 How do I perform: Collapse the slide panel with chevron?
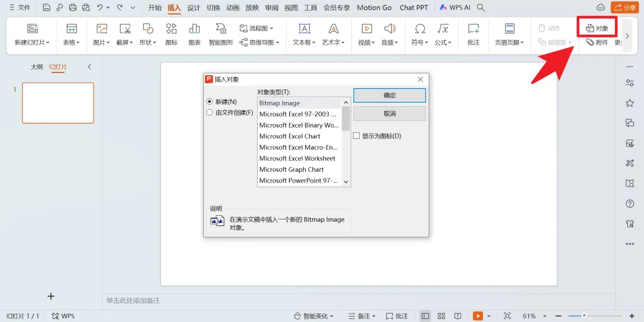(89, 67)
